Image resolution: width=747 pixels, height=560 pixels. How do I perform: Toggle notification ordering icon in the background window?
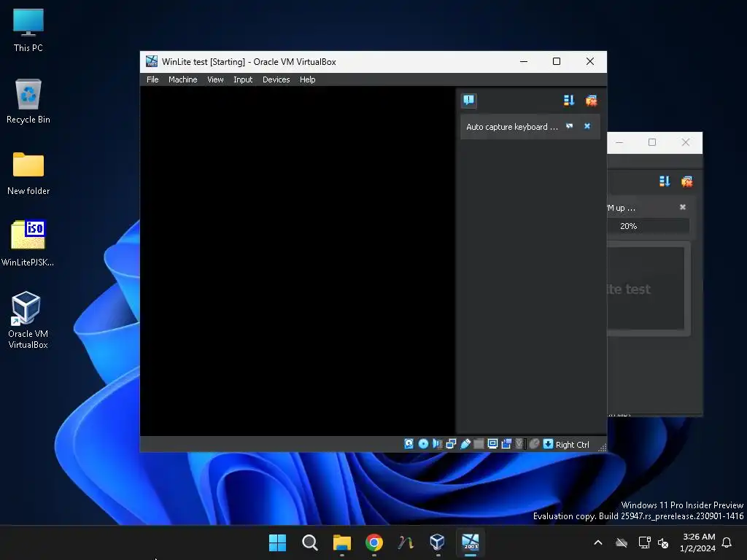click(x=665, y=181)
